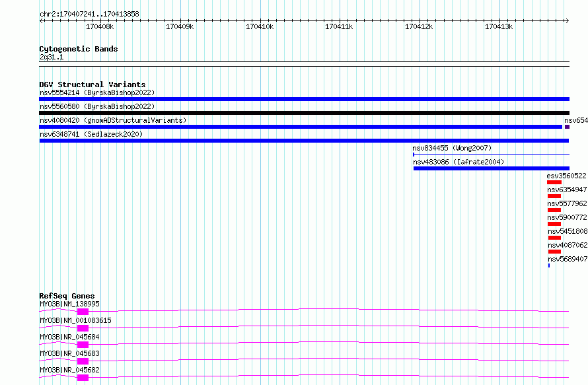The image size is (588, 385).
Task: Open the MYO3B|NR_045682 transcript label
Action: [x=69, y=370]
